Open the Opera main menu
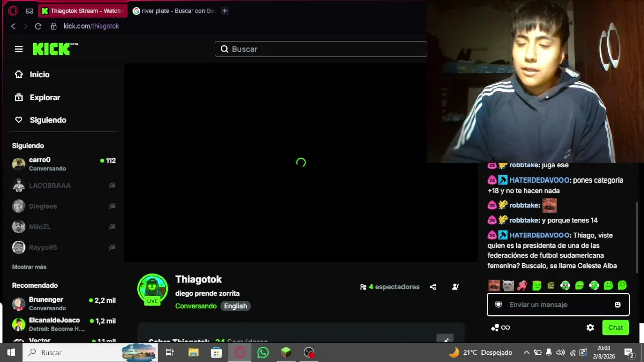The height and width of the screenshot is (362, 644). click(13, 11)
